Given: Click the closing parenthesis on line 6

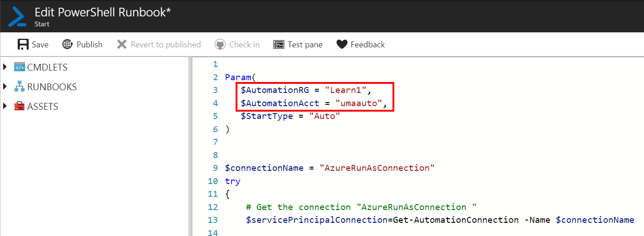Looking at the screenshot, I should pos(227,129).
